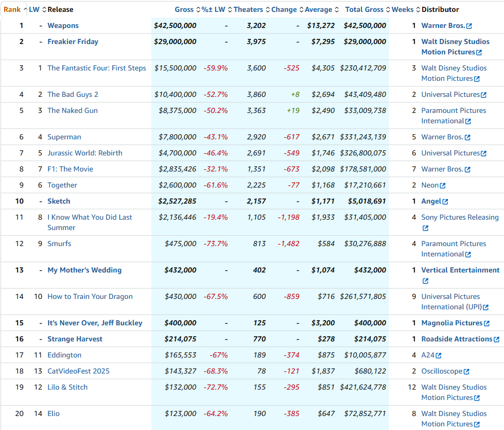
Task: Sort by Weeks column header
Action: coord(402,9)
